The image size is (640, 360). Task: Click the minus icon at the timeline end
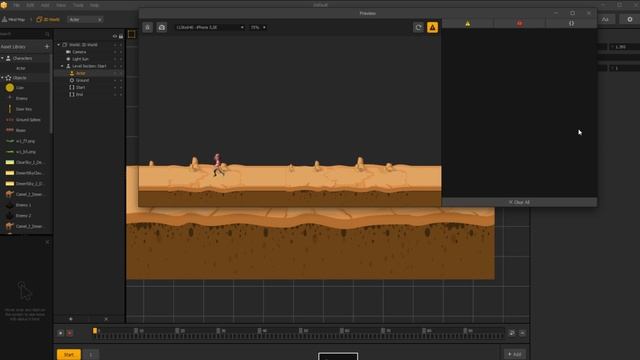(x=522, y=333)
